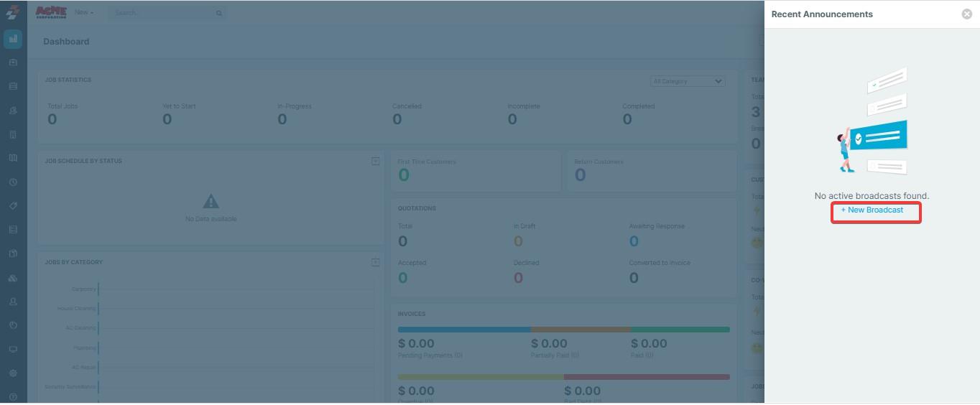Click the First Time Customers value
Screen dimensions: 980x405
[404, 175]
